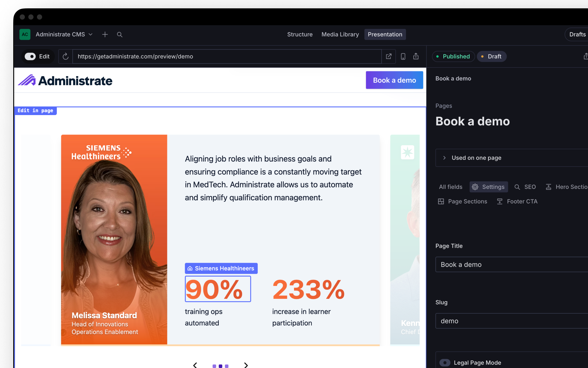Image resolution: width=588 pixels, height=368 pixels.
Task: Click the Slug input field
Action: click(512, 321)
